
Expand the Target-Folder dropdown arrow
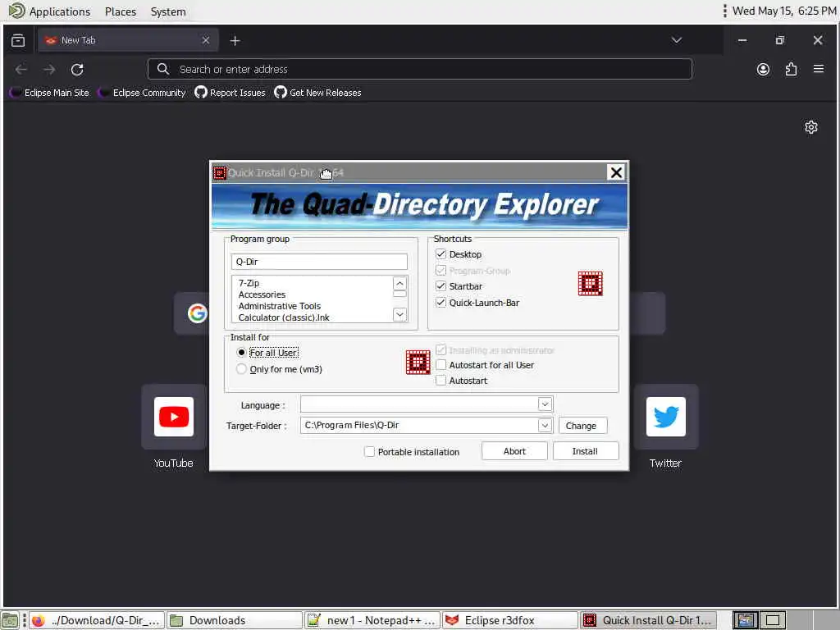(545, 426)
